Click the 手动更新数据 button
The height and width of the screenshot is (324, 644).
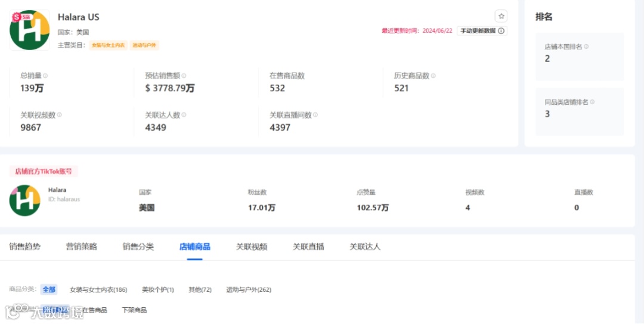point(482,31)
